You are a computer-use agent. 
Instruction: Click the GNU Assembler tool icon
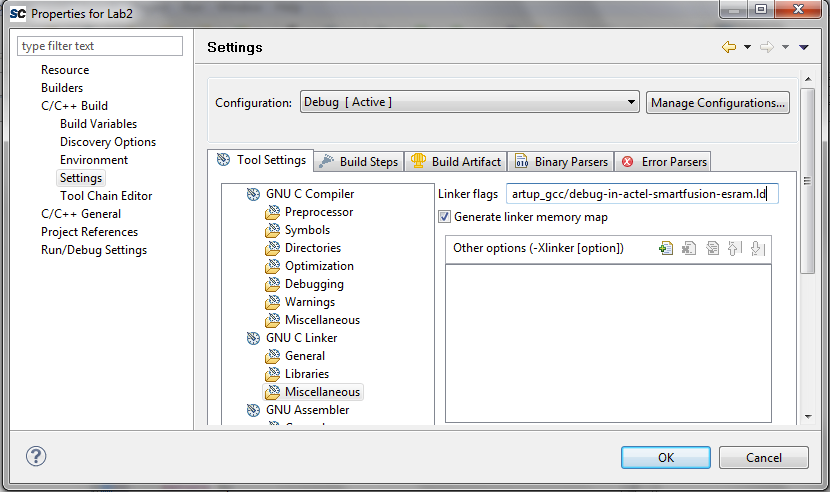point(254,410)
